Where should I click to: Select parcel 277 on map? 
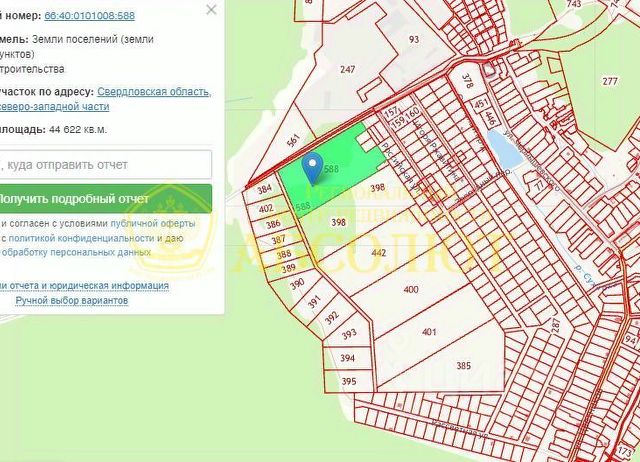click(x=610, y=81)
